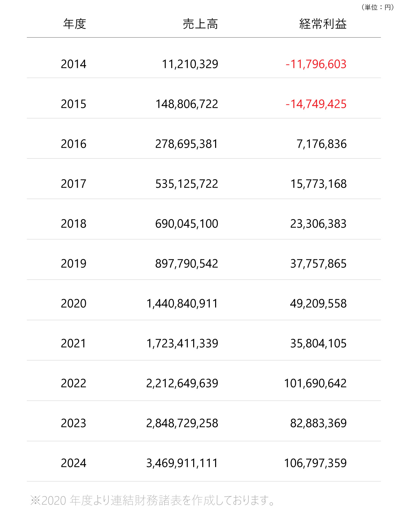Select 2020 sales figure 1,440,840,911
This screenshot has width=399, height=532.
click(182, 304)
